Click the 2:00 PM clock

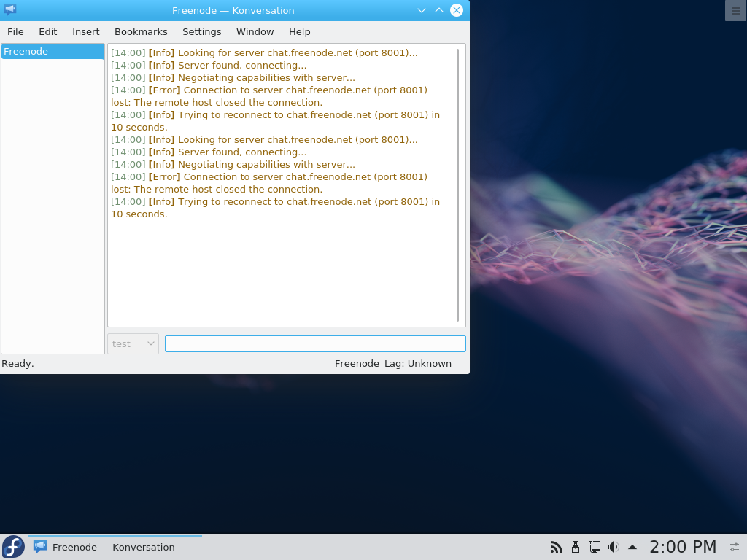coord(683,547)
